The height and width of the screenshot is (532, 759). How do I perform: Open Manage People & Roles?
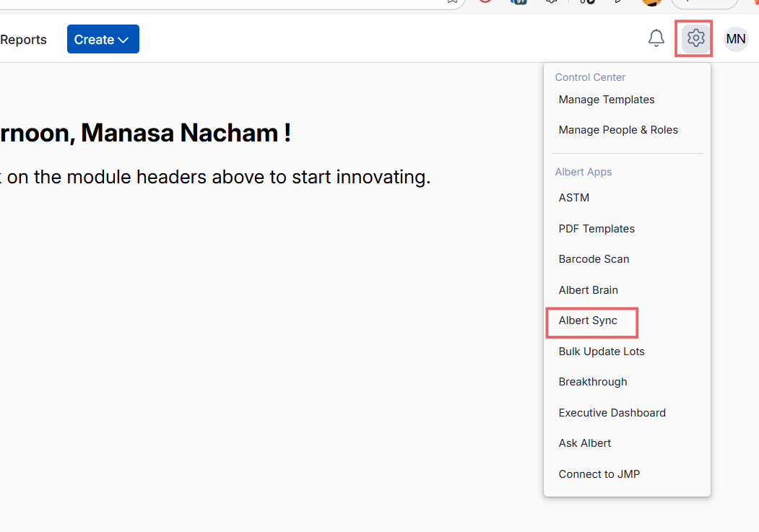pyautogui.click(x=618, y=130)
